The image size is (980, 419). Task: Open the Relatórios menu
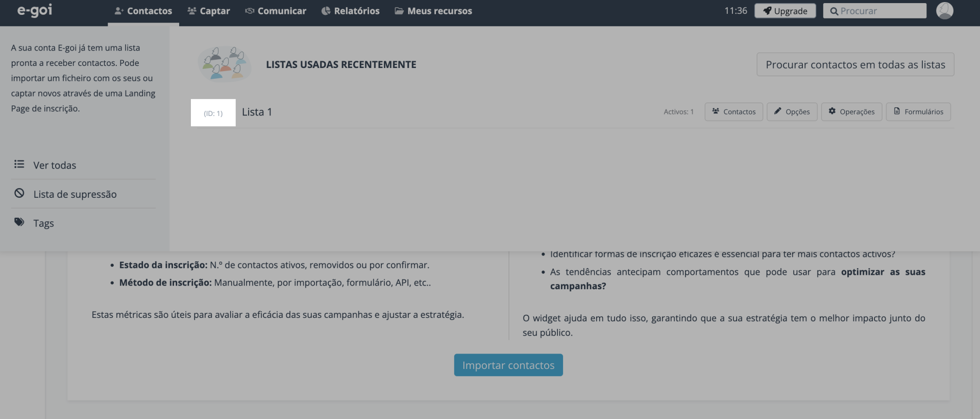(351, 11)
